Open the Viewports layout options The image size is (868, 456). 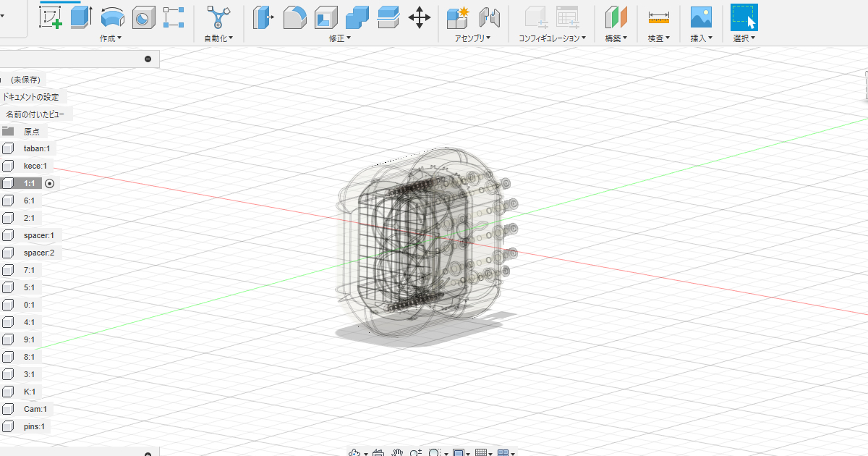(504, 453)
